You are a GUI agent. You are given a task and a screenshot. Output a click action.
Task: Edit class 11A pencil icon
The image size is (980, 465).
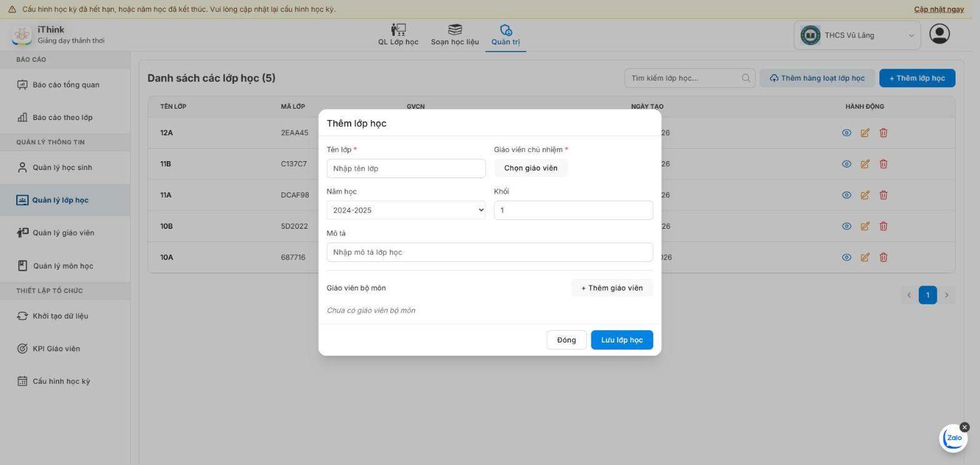865,195
